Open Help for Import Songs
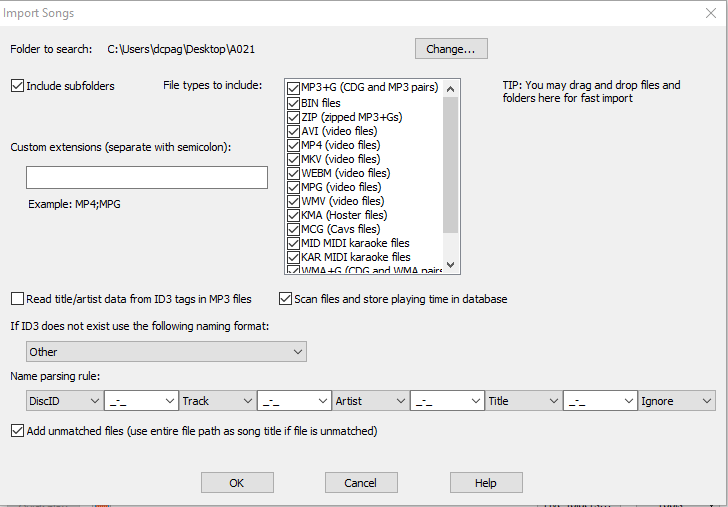 click(486, 483)
